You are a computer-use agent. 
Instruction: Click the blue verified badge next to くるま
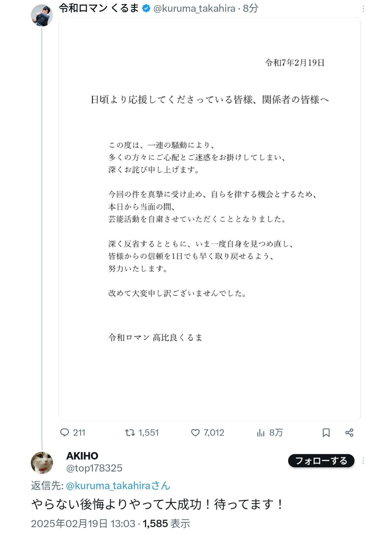[x=146, y=8]
